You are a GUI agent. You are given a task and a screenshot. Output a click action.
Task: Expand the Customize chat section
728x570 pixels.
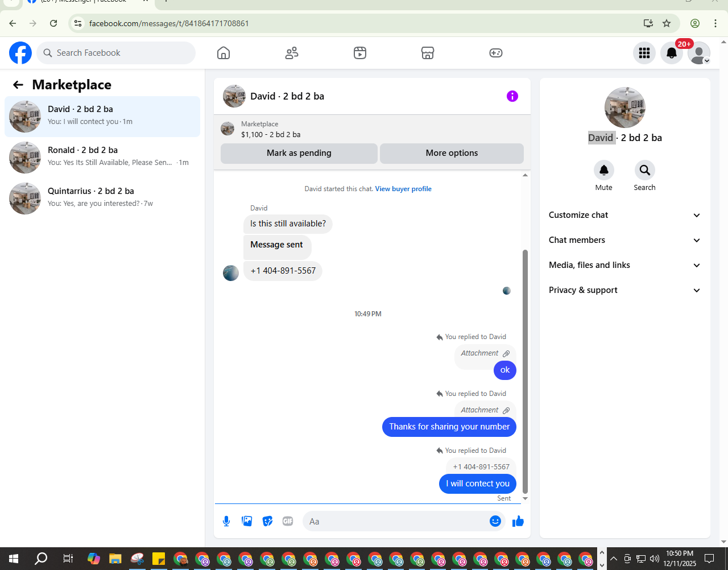pos(624,215)
